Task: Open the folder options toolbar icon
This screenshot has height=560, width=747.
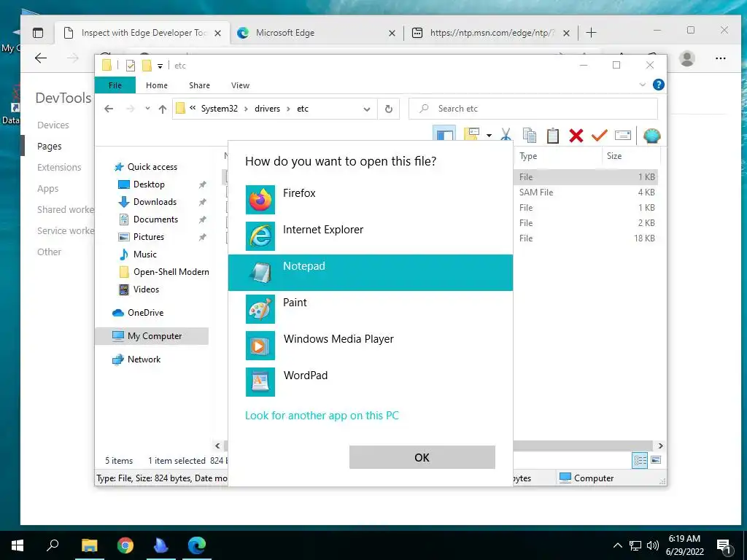Action: click(x=471, y=135)
